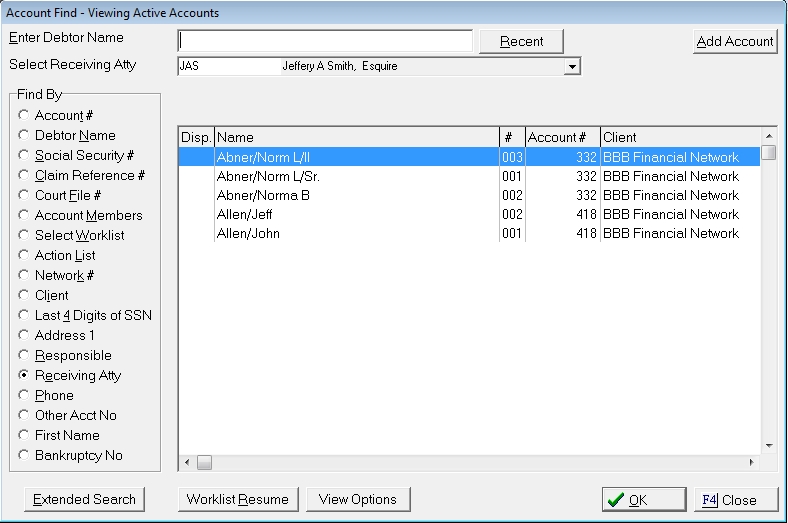Click the Enter Debtor Name text field

[x=325, y=41]
